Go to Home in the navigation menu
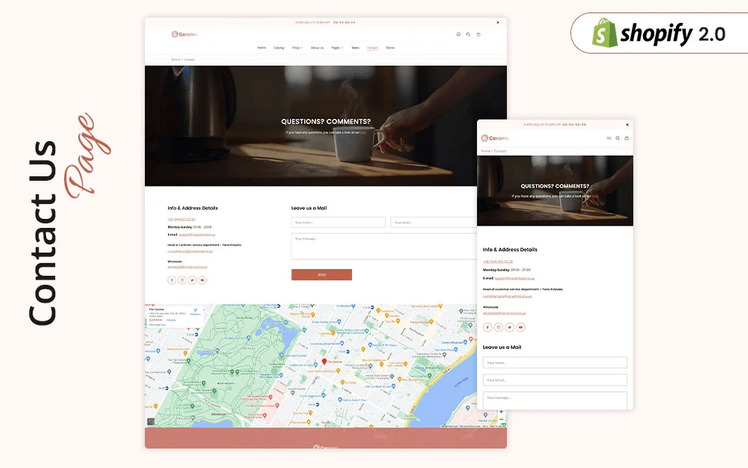This screenshot has height=468, width=748. point(262,48)
